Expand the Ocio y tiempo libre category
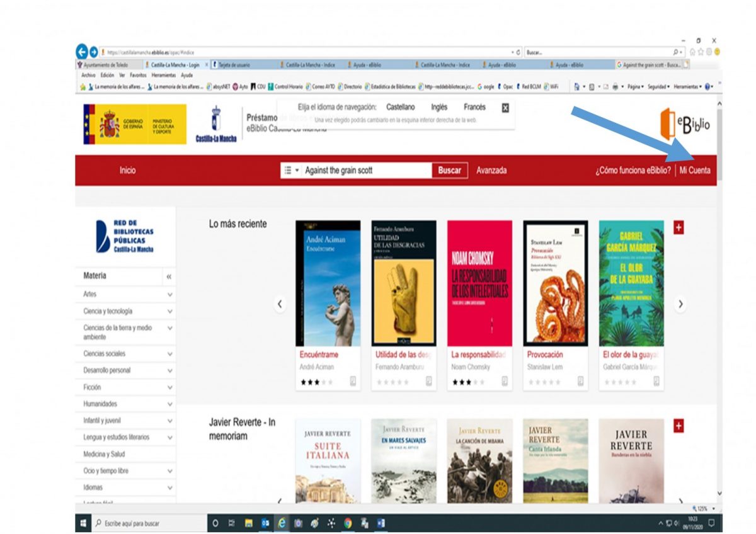756x534 pixels. 170,471
